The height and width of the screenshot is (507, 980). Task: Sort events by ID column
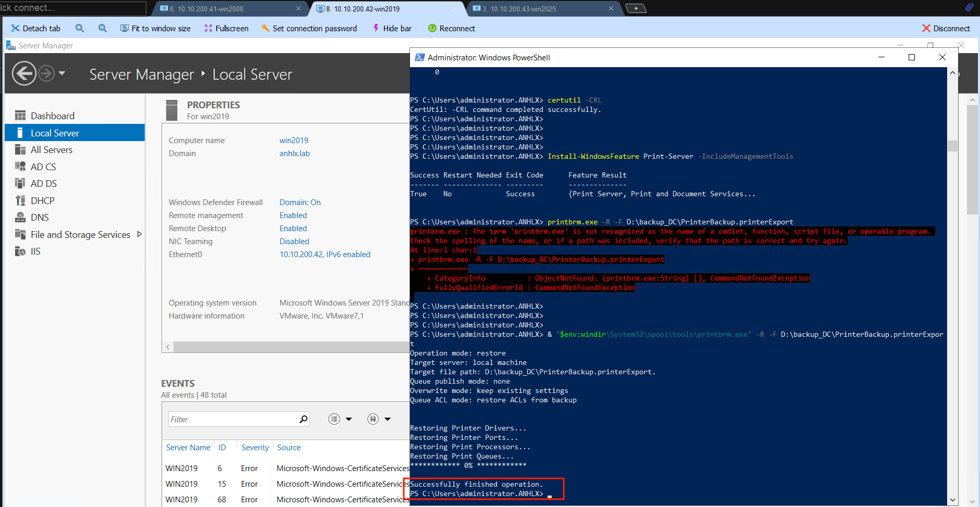coord(222,447)
